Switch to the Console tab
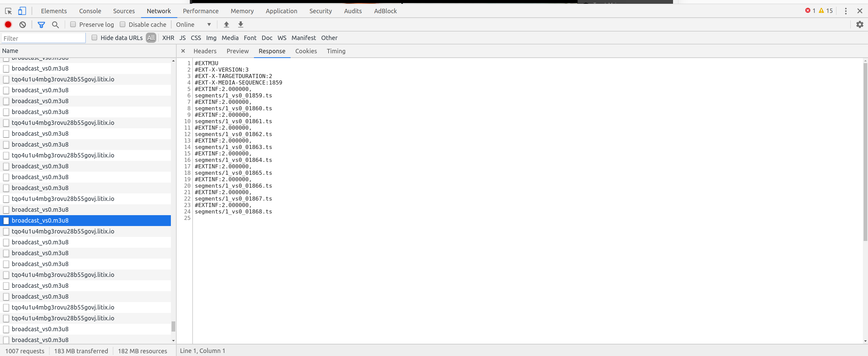This screenshot has height=356, width=868. point(90,11)
